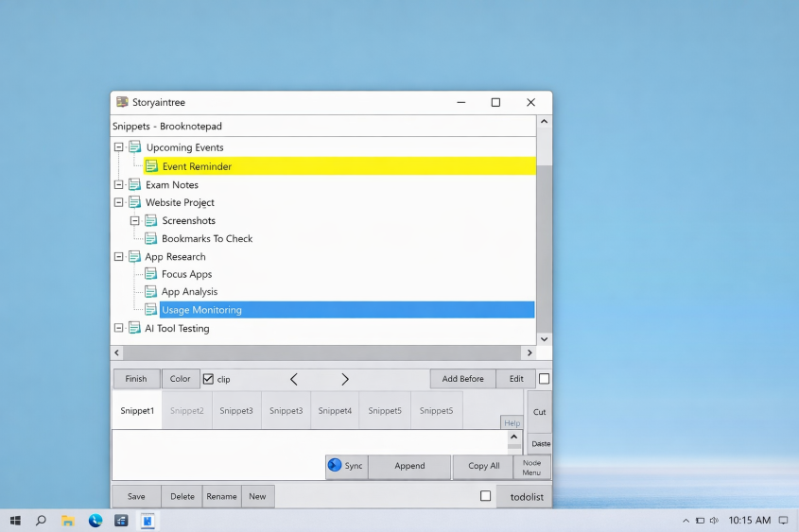Switch to the Snippet2 tab
The width and height of the screenshot is (799, 532).
click(x=187, y=410)
